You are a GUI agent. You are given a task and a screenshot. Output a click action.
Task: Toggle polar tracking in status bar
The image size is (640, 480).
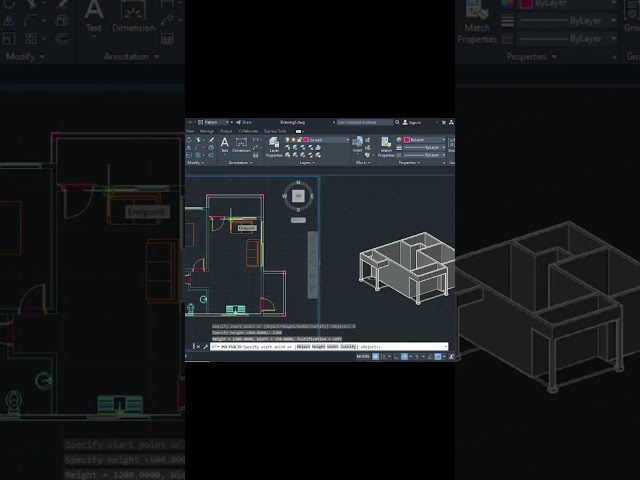tap(404, 356)
